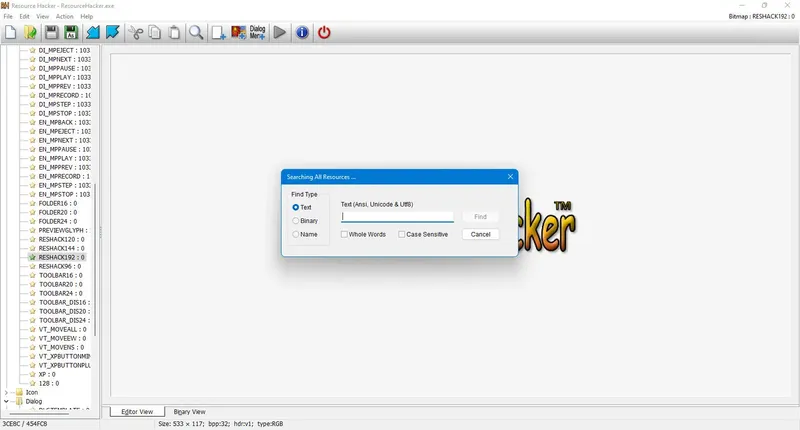The width and height of the screenshot is (800, 430).
Task: Collapse the Dialog tree node
Action: click(6, 401)
